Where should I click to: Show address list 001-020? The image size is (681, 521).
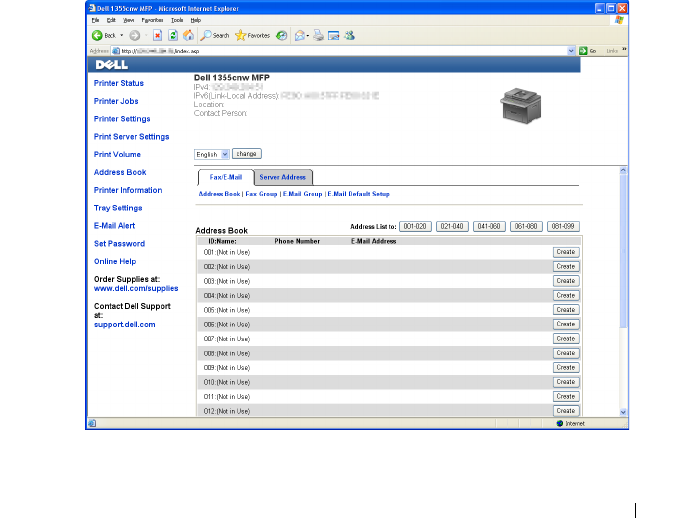pyautogui.click(x=415, y=226)
